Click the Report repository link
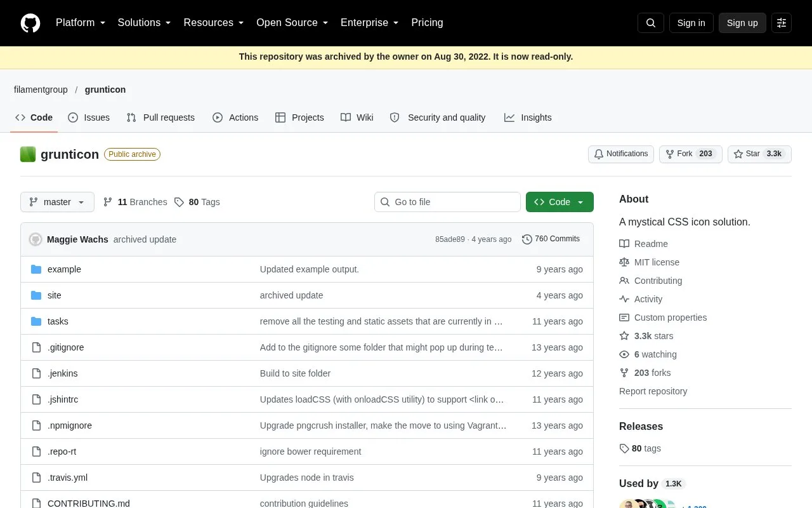812x508 pixels. pyautogui.click(x=653, y=391)
